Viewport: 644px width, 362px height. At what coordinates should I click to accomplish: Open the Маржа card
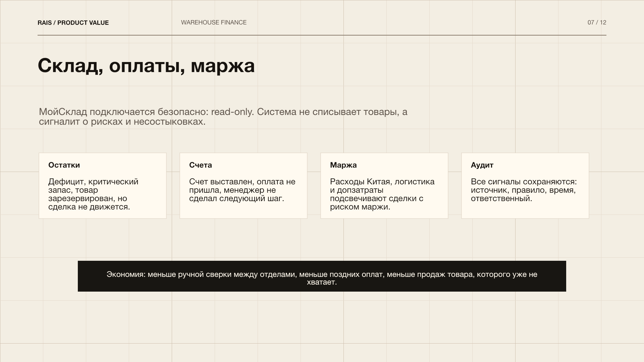click(x=384, y=185)
